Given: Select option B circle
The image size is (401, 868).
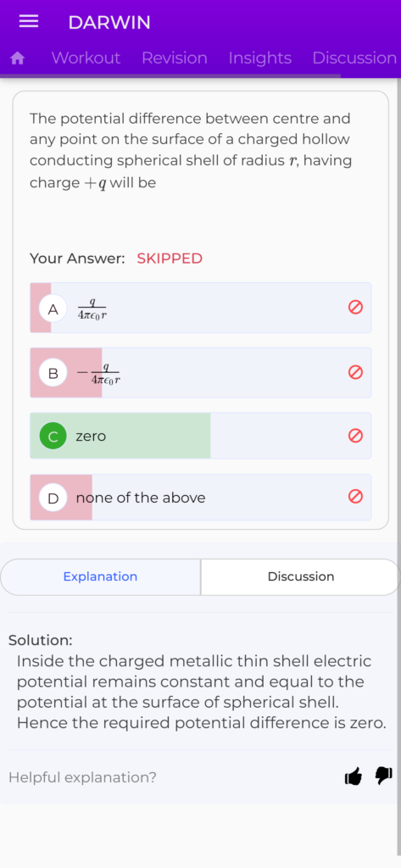Looking at the screenshot, I should pos(53,373).
